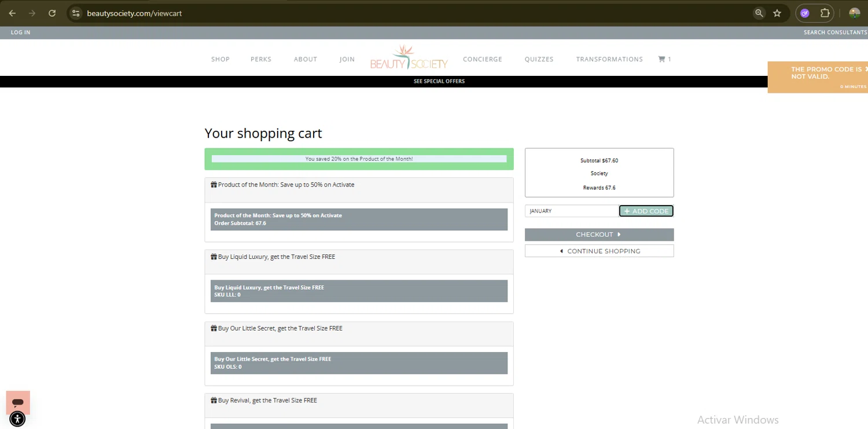868x429 pixels.
Task: Click the Subtotal $67.60 text
Action: coord(599,160)
